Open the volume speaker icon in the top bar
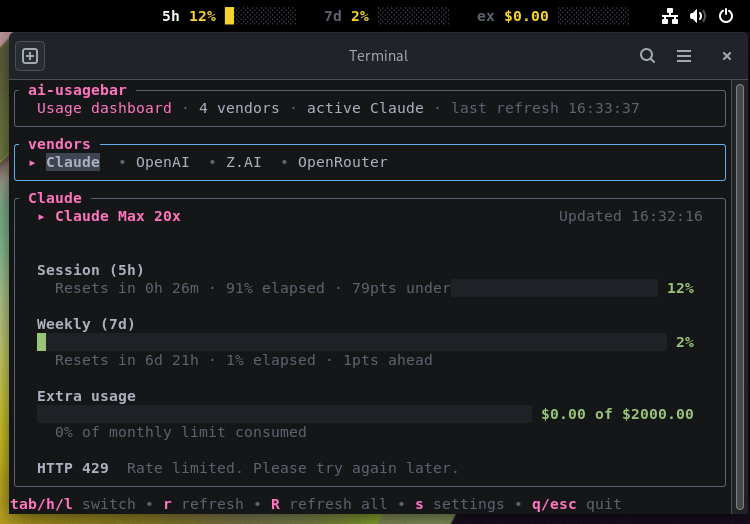 click(698, 16)
